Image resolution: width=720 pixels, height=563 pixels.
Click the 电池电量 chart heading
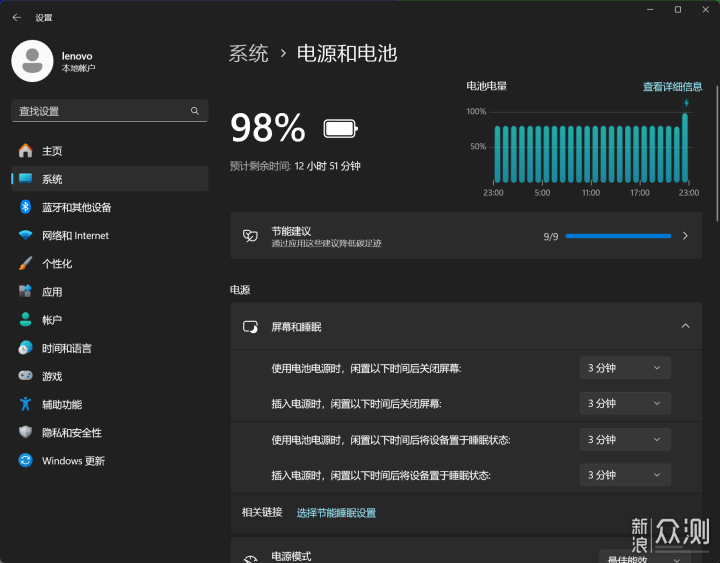pos(487,86)
